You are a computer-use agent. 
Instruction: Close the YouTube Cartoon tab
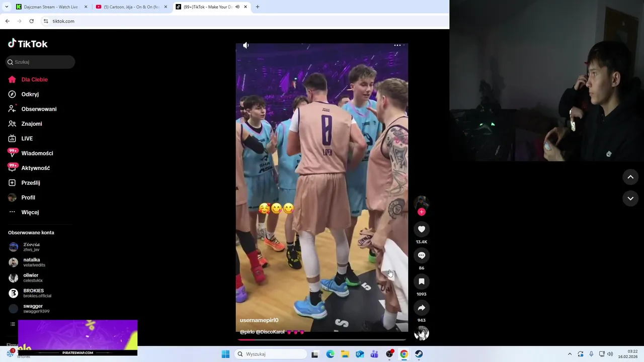166,7
